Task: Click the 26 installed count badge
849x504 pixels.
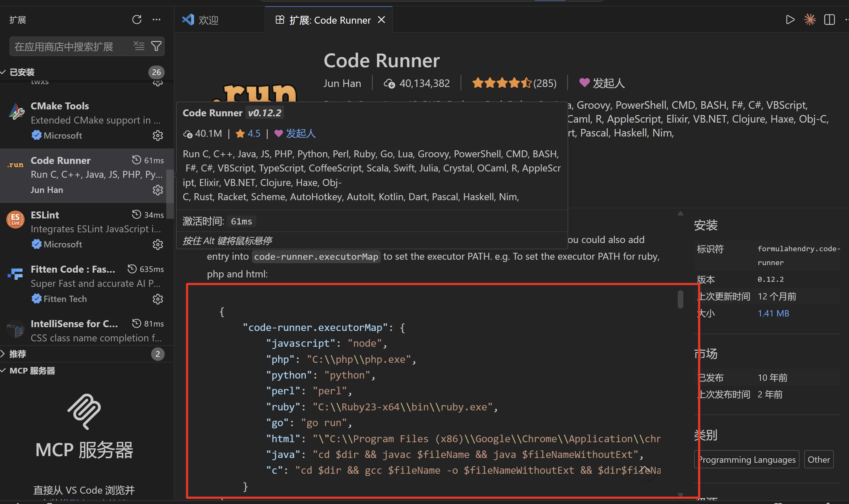Action: click(x=156, y=72)
